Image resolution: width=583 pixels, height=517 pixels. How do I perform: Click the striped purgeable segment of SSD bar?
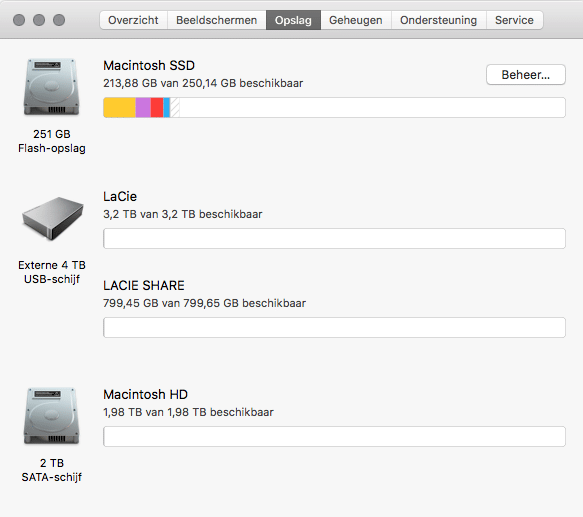coord(175,107)
